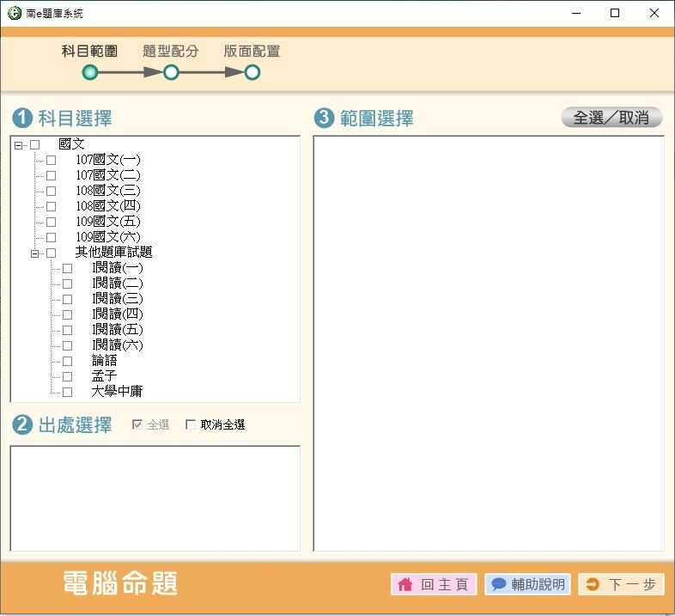The height and width of the screenshot is (616, 675).
Task: Select the 其他題庫試題 label
Action: click(x=113, y=252)
